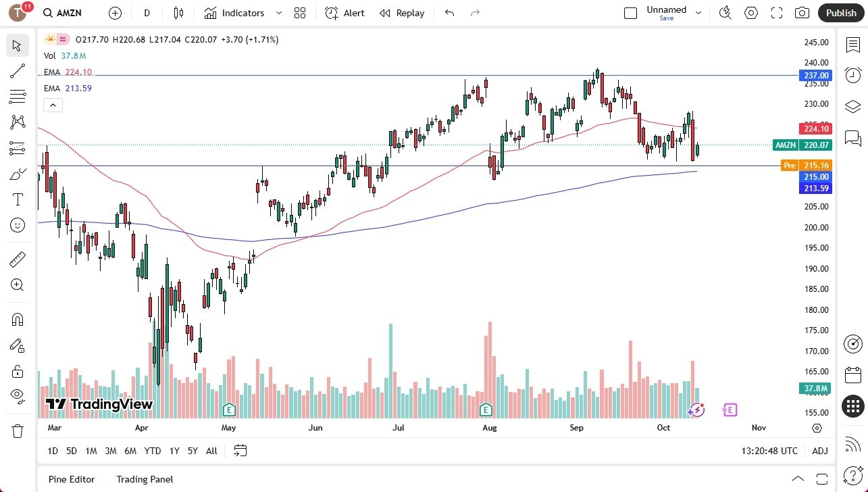Image resolution: width=868 pixels, height=492 pixels.
Task: Select the Trend Line drawing tool
Action: [17, 71]
